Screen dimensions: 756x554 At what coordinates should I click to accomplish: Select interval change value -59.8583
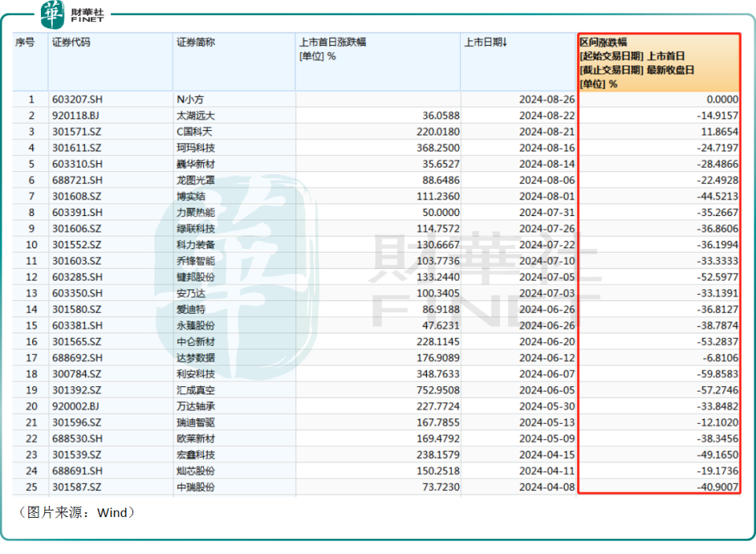click(x=717, y=374)
